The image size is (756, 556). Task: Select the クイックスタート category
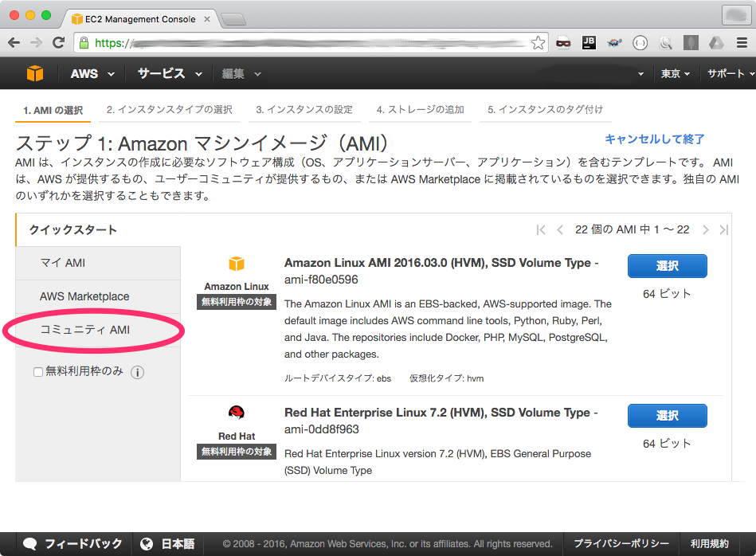click(x=72, y=229)
